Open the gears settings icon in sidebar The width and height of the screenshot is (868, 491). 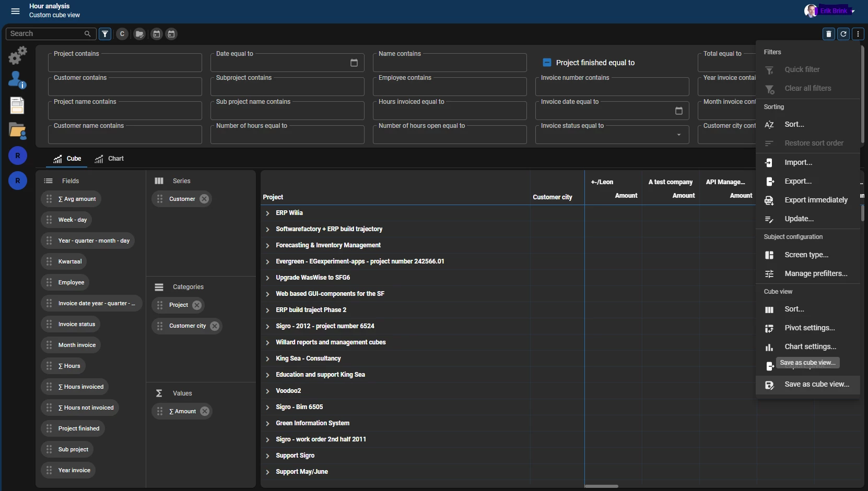[x=18, y=55]
